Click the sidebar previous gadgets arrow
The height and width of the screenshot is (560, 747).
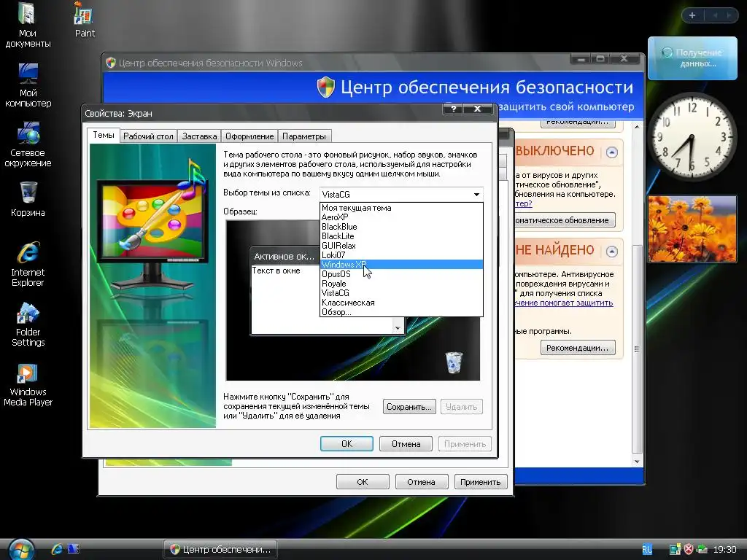click(715, 15)
